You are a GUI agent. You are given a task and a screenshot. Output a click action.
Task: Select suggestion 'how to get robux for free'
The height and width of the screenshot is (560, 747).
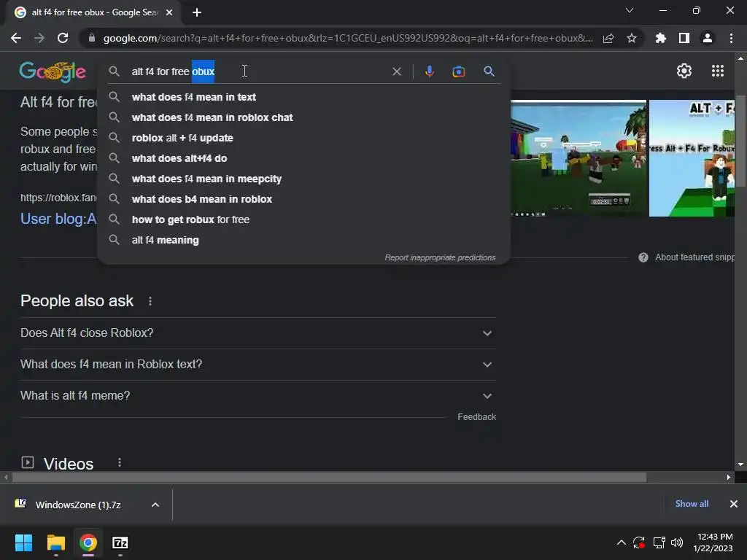click(303, 220)
